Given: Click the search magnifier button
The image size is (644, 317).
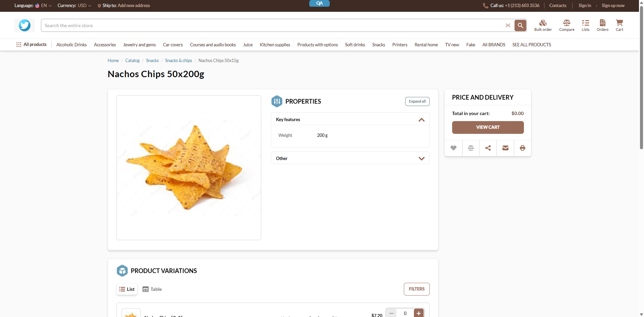Looking at the screenshot, I should (520, 25).
